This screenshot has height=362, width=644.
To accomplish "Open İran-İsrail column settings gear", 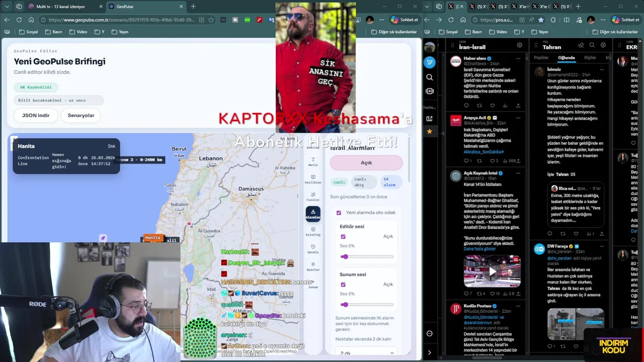I will point(519,45).
